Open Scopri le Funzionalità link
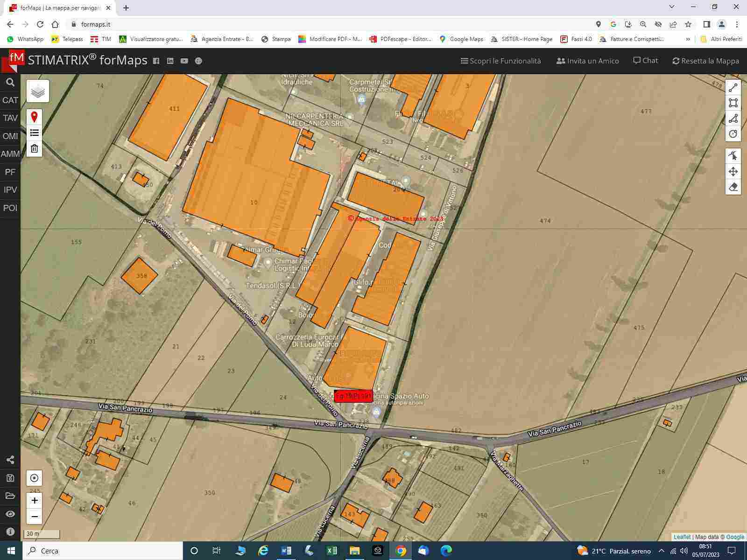The image size is (747, 560). [x=500, y=61]
